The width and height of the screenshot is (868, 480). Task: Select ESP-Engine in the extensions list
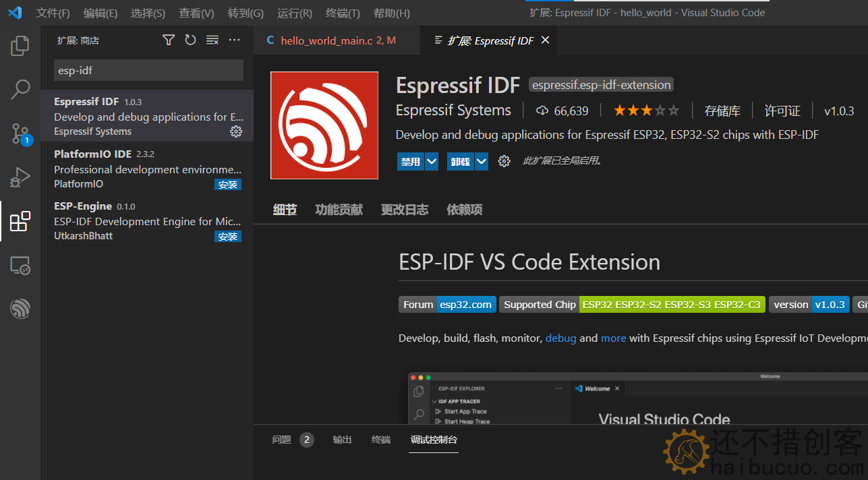coord(147,220)
